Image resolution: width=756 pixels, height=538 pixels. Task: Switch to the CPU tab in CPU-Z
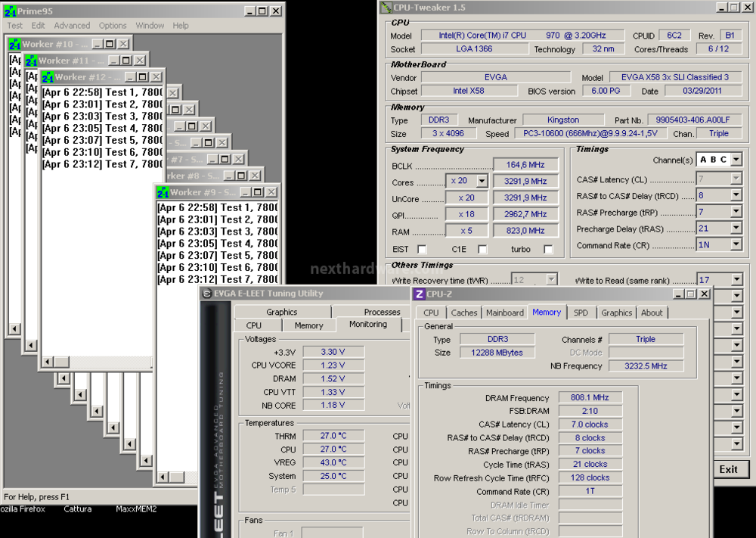click(x=431, y=313)
